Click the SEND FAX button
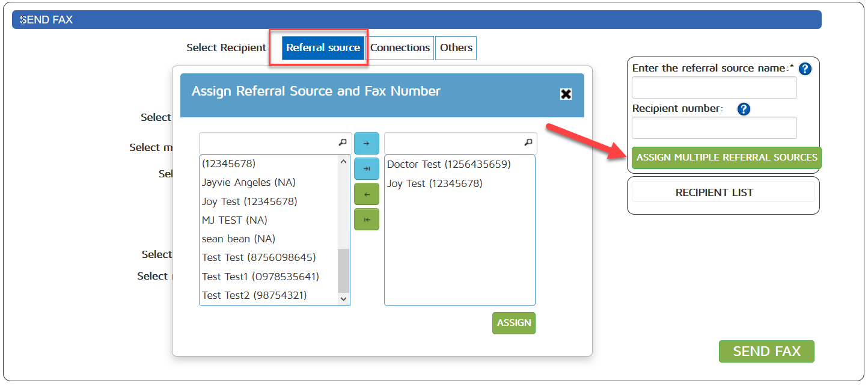 766,351
